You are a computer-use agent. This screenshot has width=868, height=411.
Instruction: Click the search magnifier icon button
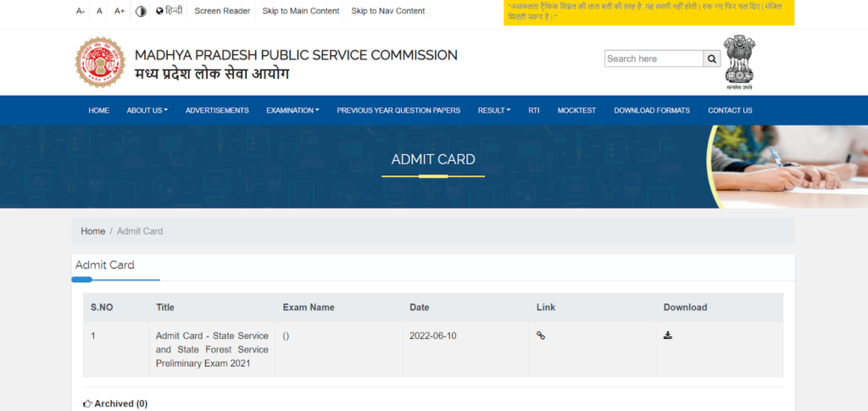point(713,58)
